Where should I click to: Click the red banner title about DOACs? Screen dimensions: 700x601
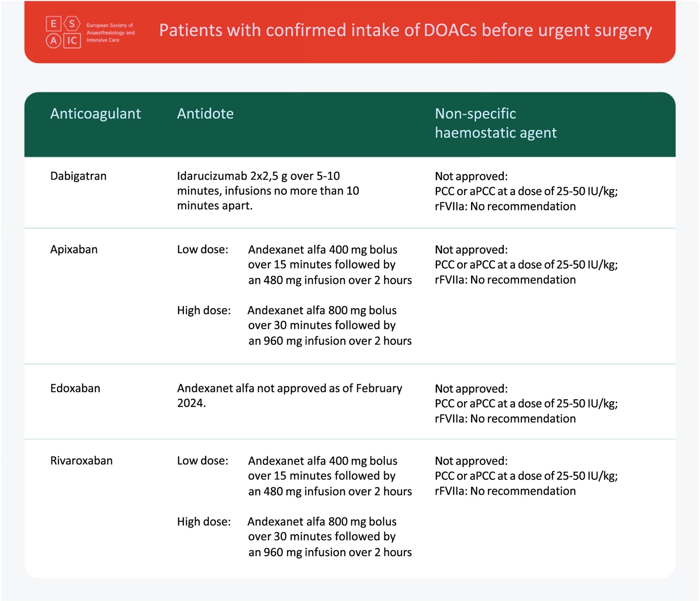405,30
